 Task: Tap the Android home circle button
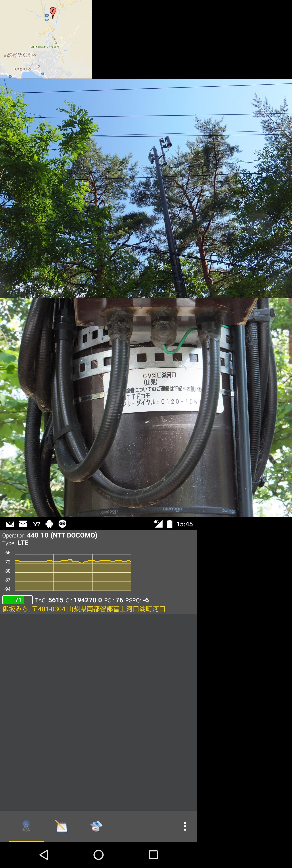[x=99, y=854]
